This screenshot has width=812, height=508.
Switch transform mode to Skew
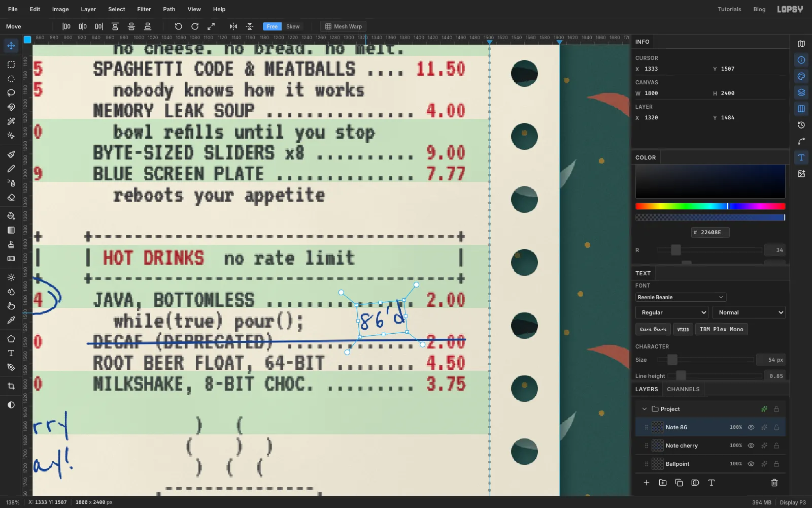coord(293,26)
